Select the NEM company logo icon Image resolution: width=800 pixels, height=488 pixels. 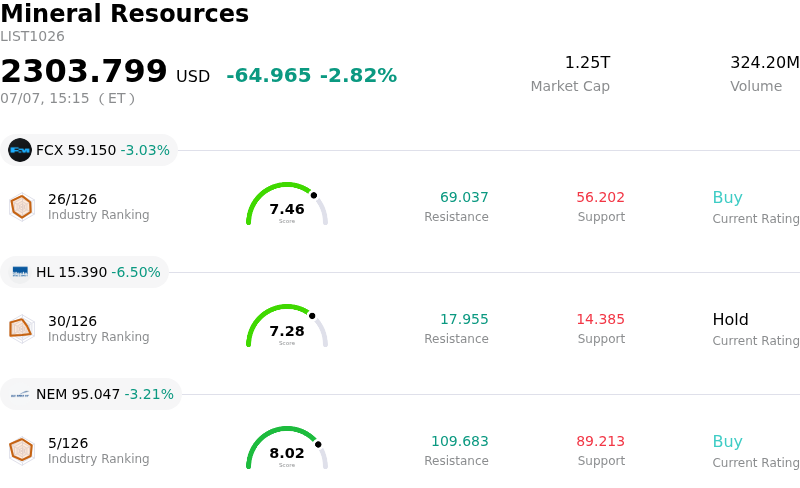(20, 394)
